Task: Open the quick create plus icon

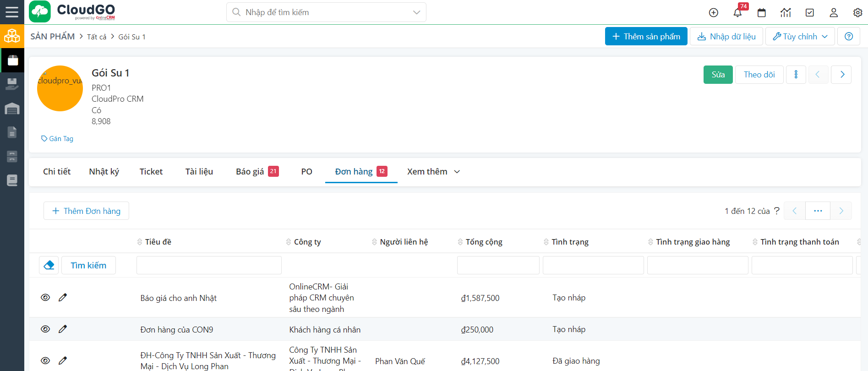Action: click(x=714, y=13)
